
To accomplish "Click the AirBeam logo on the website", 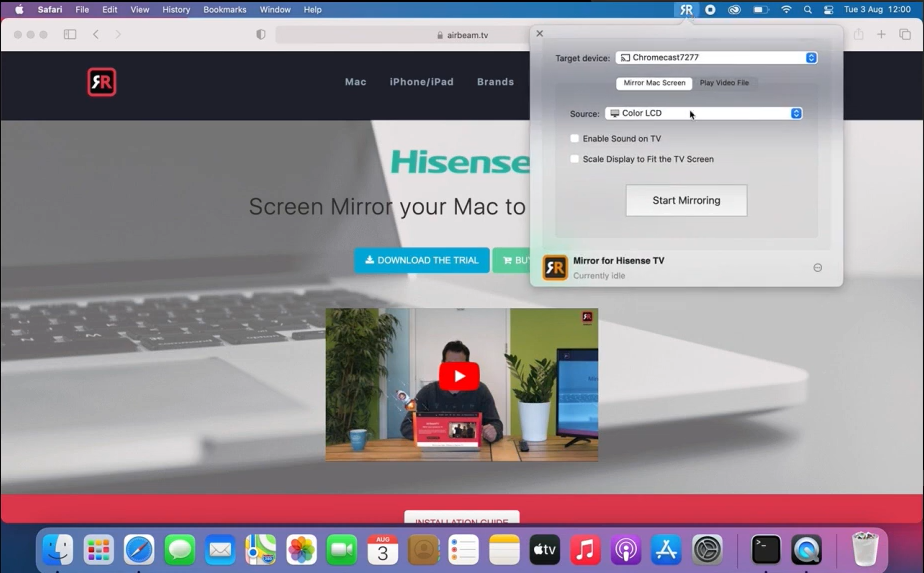I will click(102, 82).
